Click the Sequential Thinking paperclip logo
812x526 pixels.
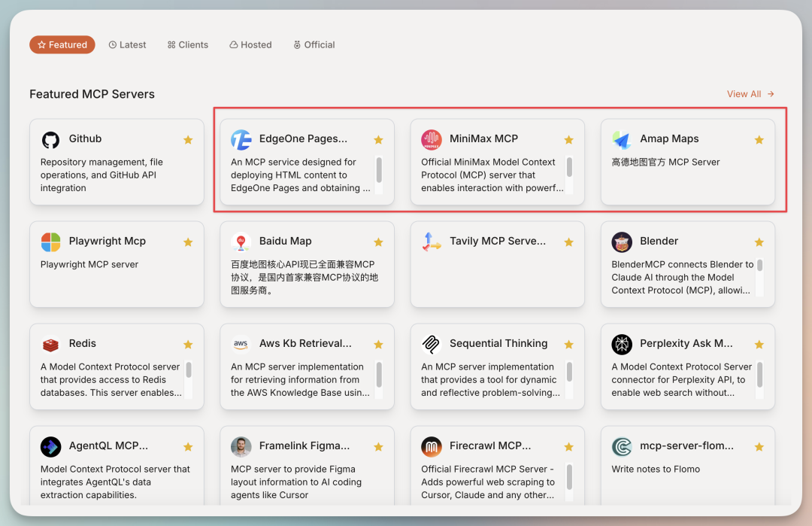pyautogui.click(x=432, y=344)
